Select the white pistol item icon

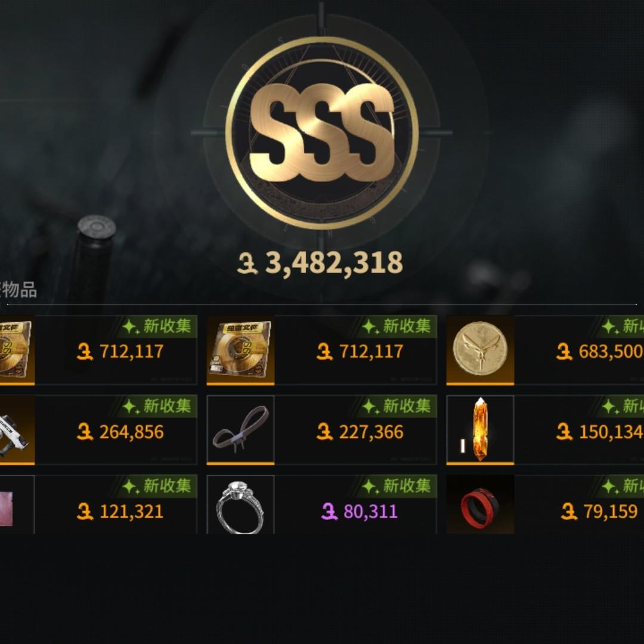[17, 429]
